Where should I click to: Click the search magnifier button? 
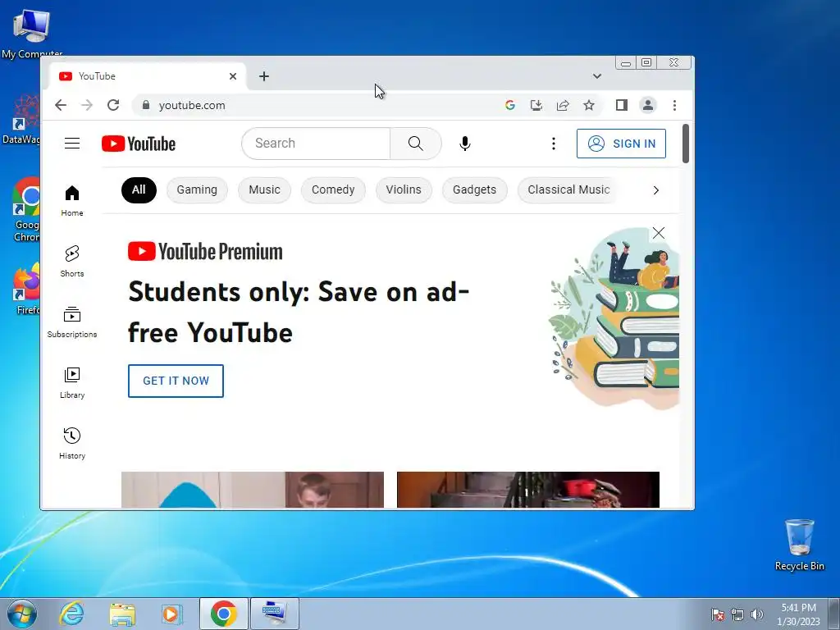pyautogui.click(x=416, y=144)
